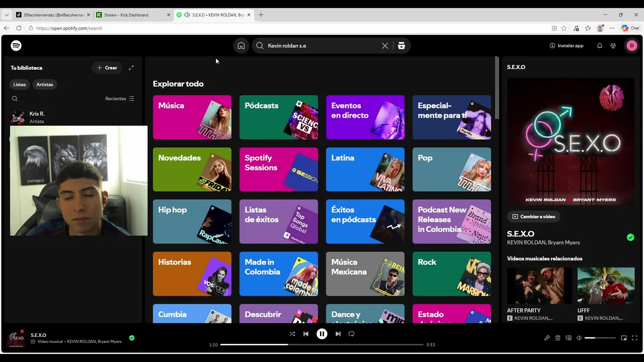Open AFTER PARTY related video
The width and height of the screenshot is (644, 362).
point(539,294)
